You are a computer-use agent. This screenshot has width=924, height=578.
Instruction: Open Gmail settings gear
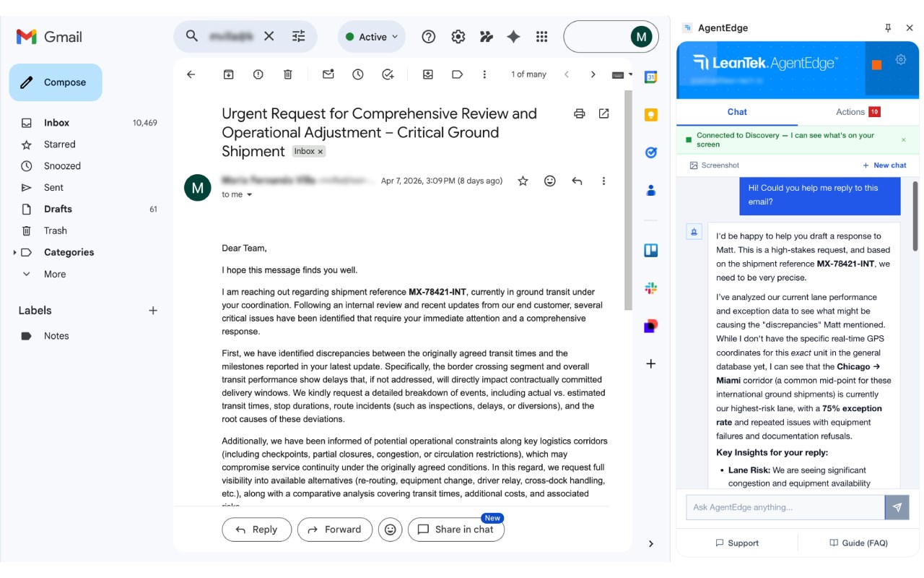(x=458, y=37)
